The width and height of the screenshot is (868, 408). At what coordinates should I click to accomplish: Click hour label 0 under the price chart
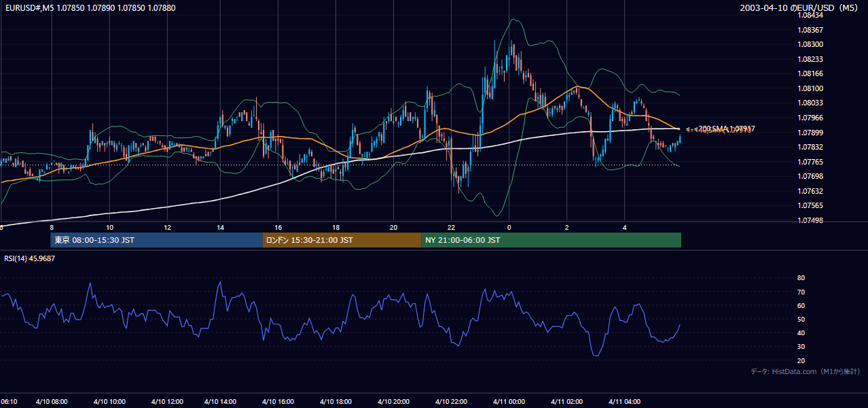pos(509,227)
